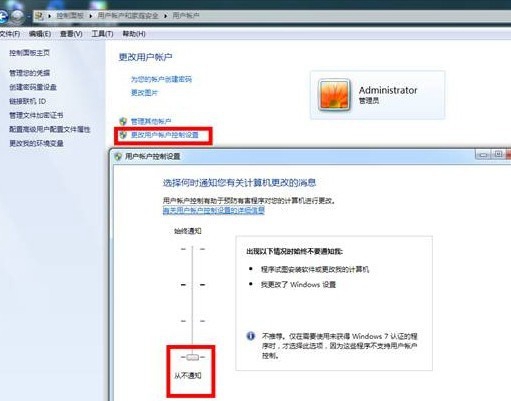Click 更改我的环境变量 in sidebar
Viewport: 511px width, 401px height.
pyautogui.click(x=36, y=143)
